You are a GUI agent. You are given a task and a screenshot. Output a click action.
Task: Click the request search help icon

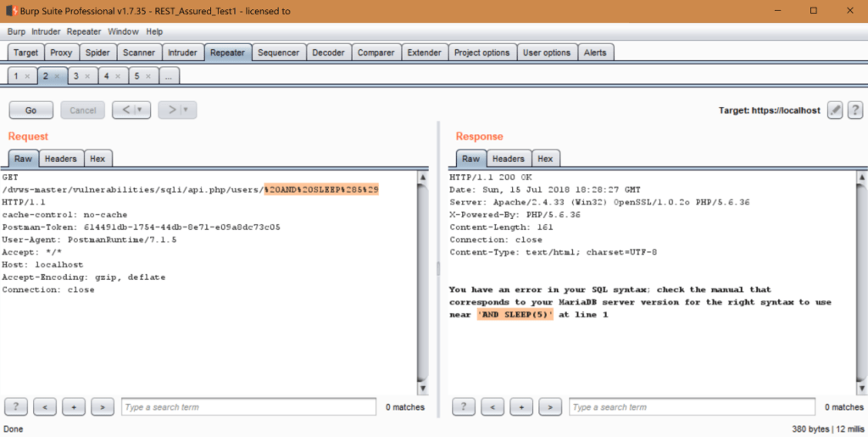[x=16, y=407]
